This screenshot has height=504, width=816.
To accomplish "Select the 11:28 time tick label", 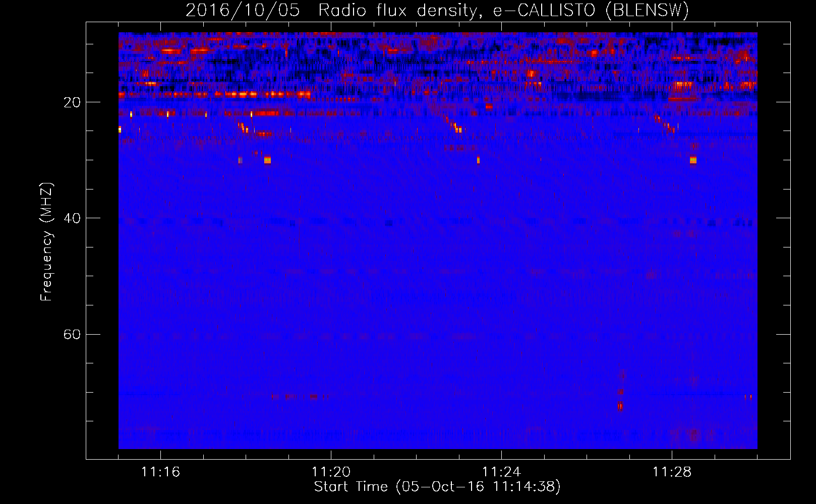I will point(672,472).
